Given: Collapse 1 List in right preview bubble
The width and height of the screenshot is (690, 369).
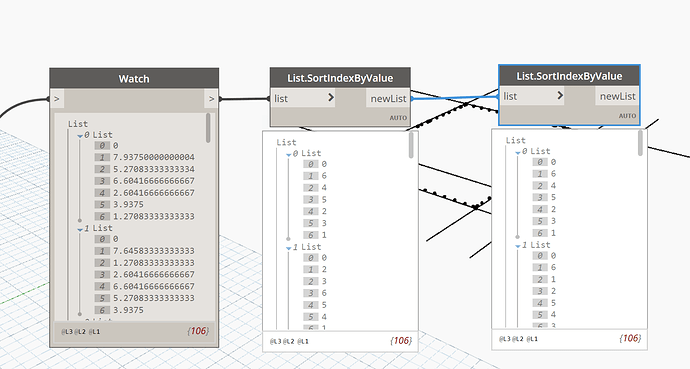Looking at the screenshot, I should [518, 246].
